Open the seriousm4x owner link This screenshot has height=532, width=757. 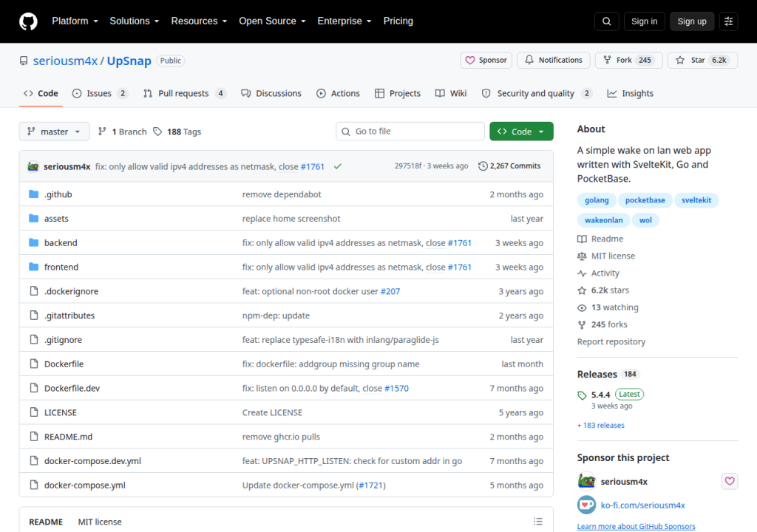coord(65,61)
